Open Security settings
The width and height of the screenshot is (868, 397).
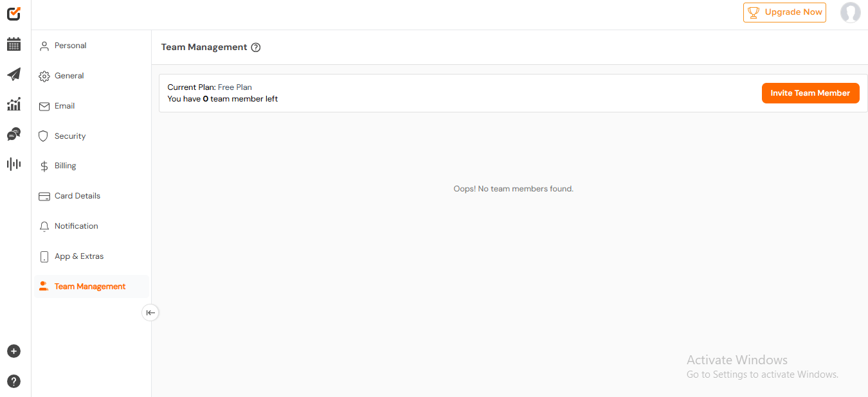(91, 136)
